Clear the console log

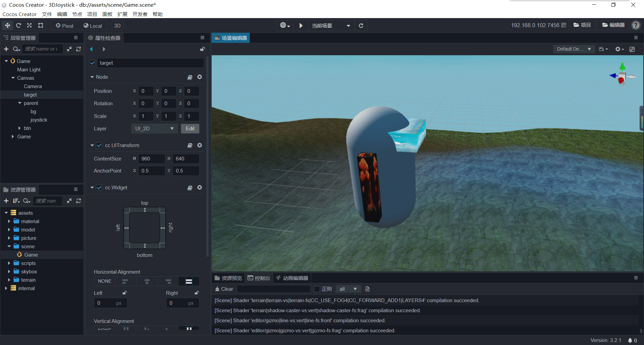[224, 289]
